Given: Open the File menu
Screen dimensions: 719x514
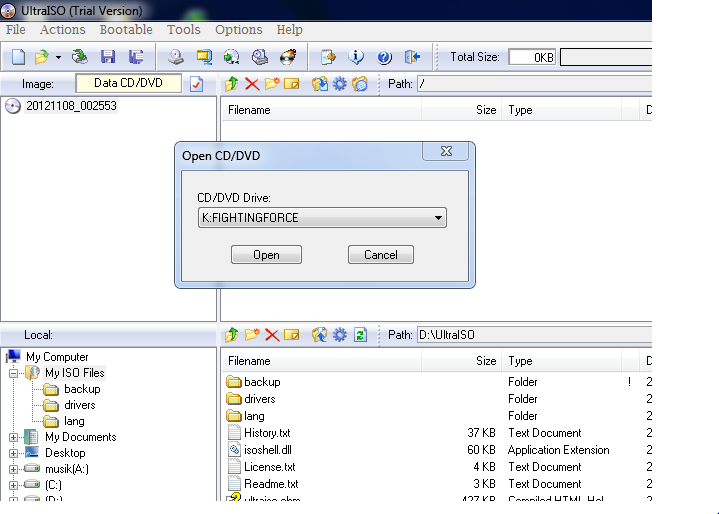Looking at the screenshot, I should [x=16, y=30].
